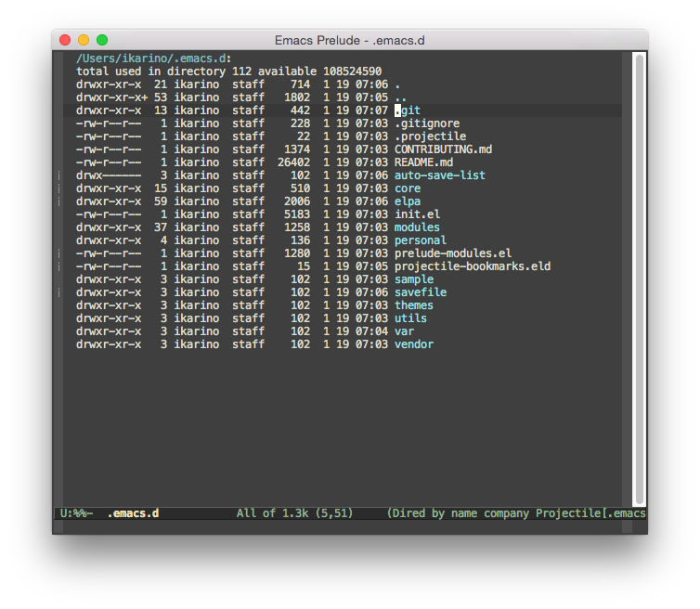Click the red close window button

click(65, 40)
